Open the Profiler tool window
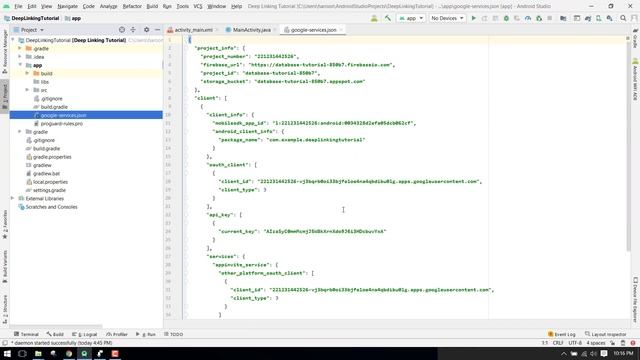Screen dimensions: 640x360 [x=117, y=334]
